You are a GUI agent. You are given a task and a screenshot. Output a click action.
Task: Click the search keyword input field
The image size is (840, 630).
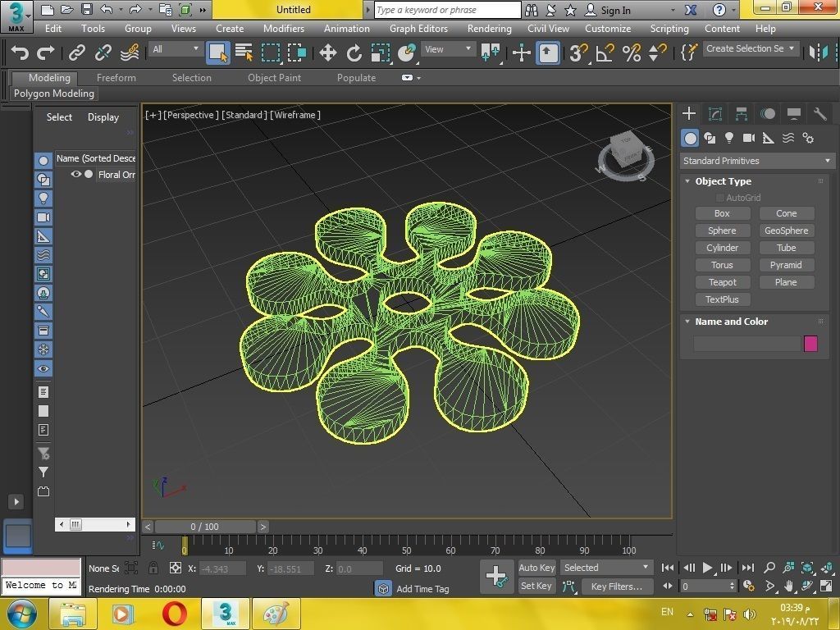pos(447,10)
